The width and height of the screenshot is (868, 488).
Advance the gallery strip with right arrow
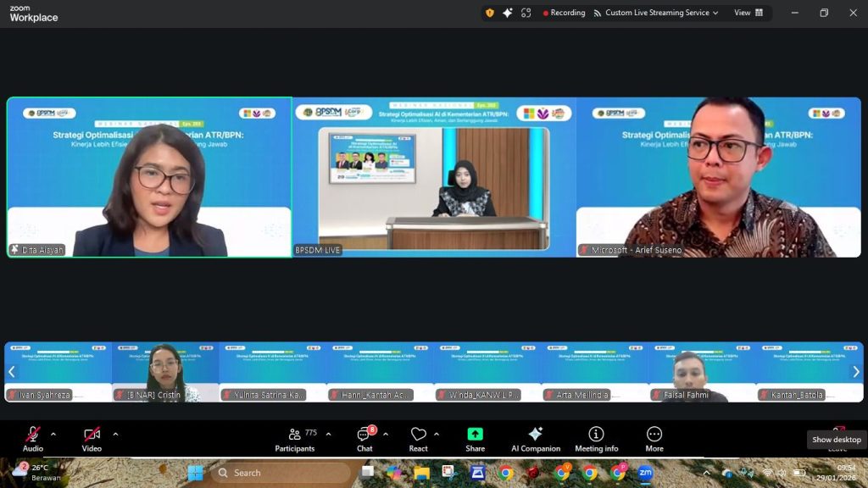point(857,371)
